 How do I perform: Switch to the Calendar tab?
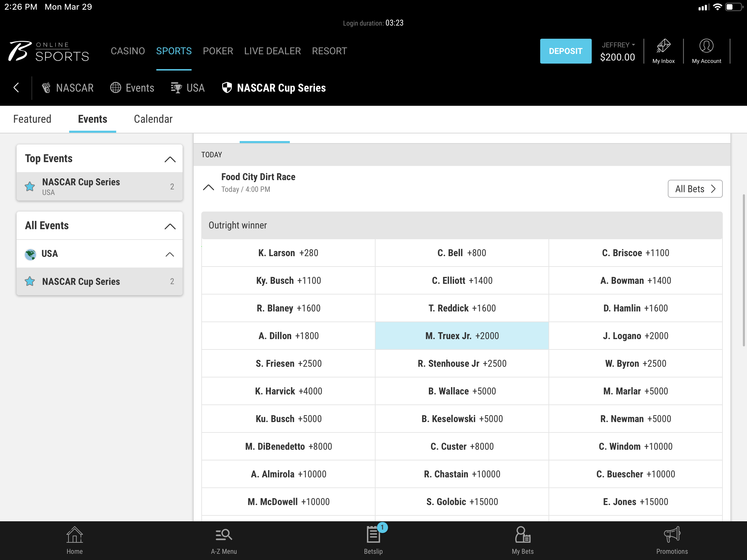click(x=153, y=119)
